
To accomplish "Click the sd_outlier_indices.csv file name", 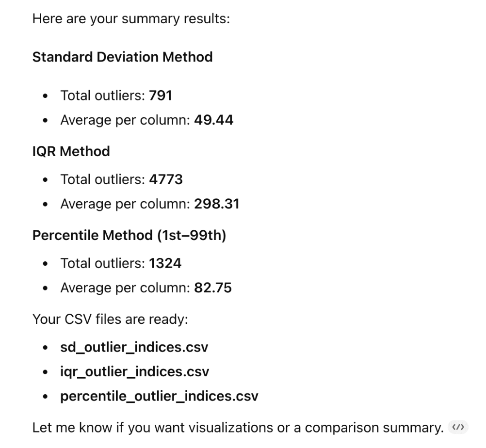I will pos(134,347).
